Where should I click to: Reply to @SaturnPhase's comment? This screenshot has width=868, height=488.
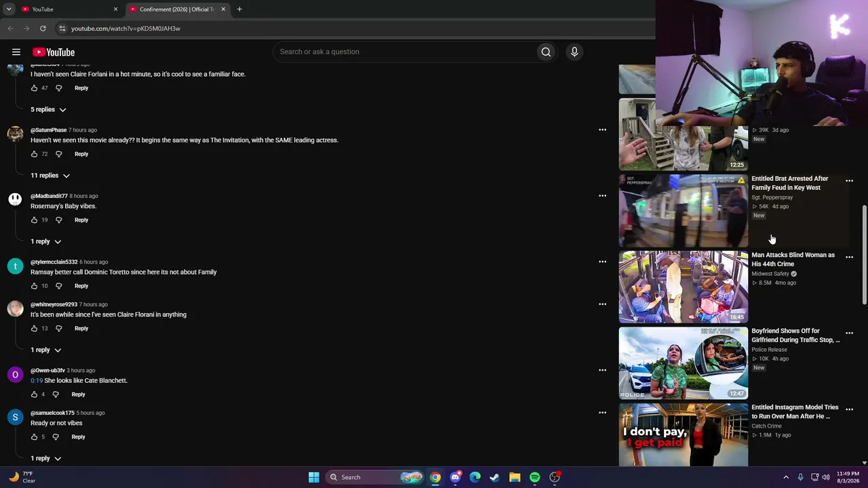pos(81,154)
